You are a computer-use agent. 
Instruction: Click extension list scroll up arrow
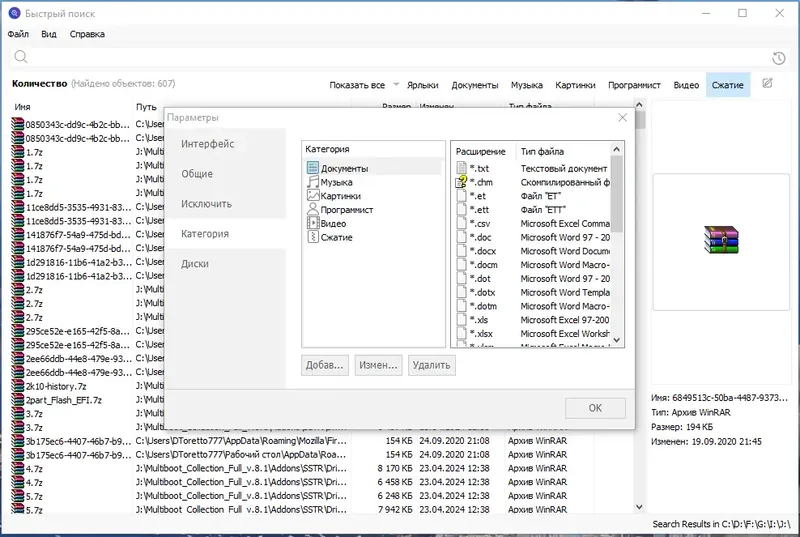[616, 149]
